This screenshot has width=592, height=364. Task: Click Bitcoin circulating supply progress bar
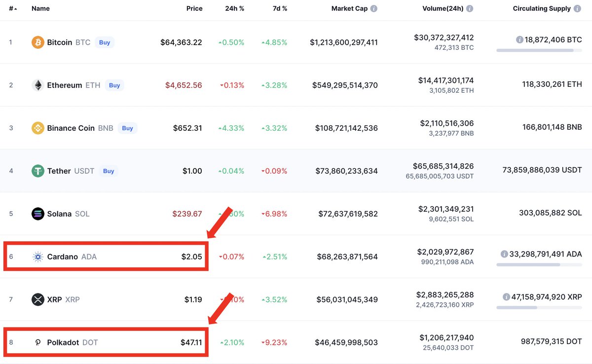(539, 50)
